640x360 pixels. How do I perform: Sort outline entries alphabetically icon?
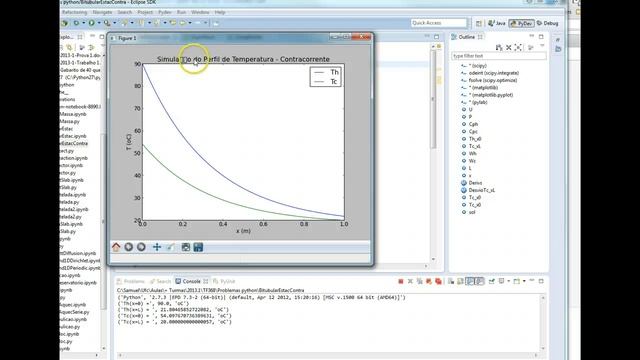tap(499, 47)
